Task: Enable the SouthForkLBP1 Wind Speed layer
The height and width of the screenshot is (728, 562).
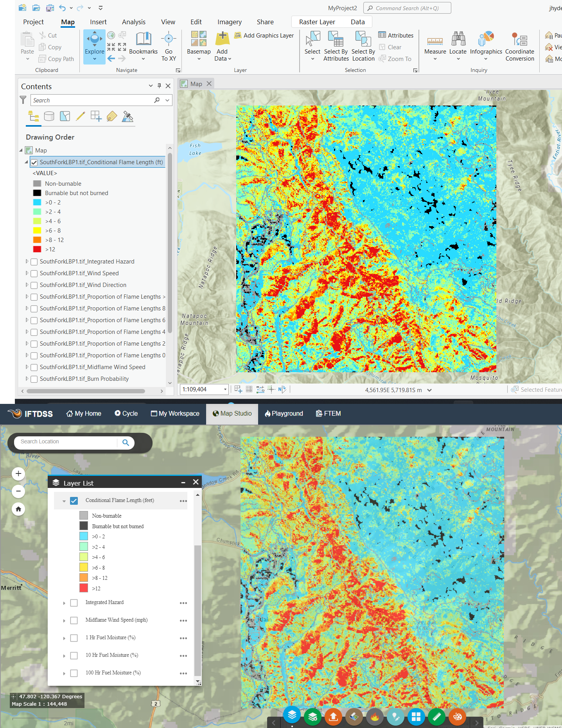Action: coord(34,273)
